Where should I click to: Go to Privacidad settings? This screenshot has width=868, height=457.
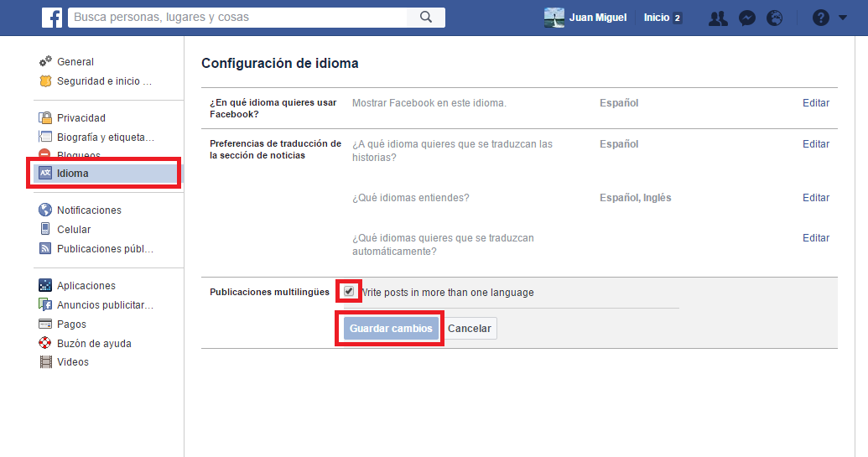click(81, 118)
